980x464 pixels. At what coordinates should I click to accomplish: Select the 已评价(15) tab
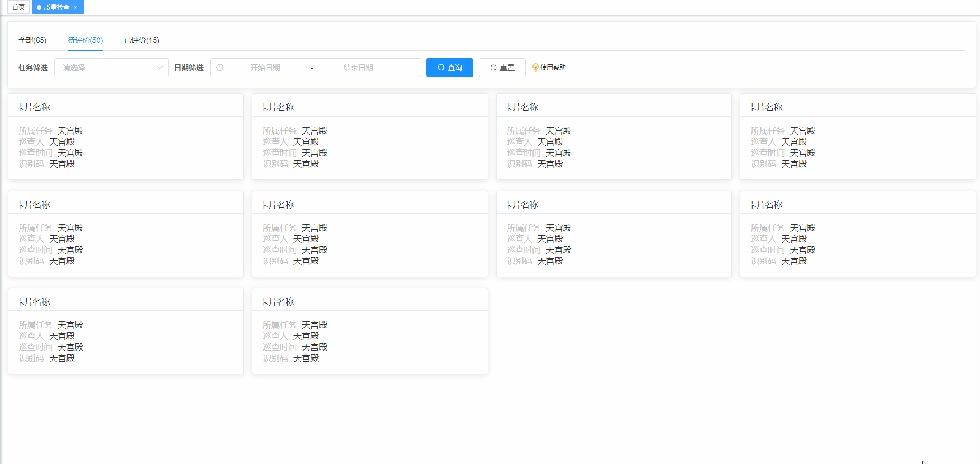141,40
